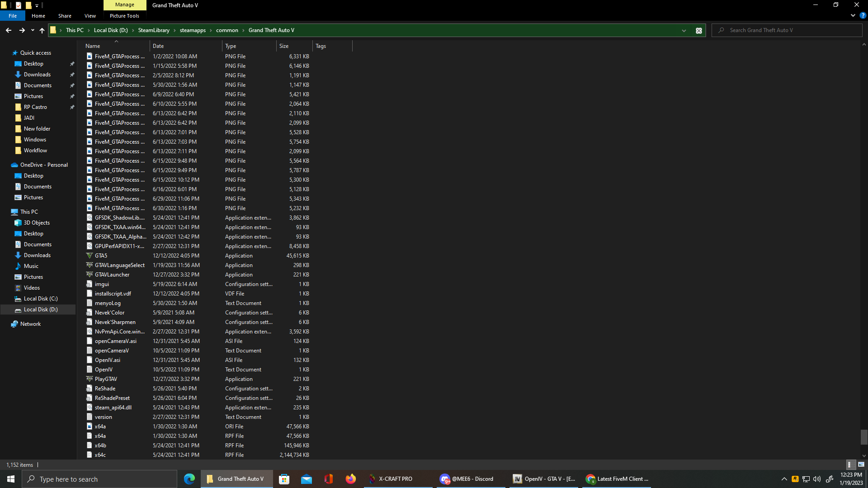This screenshot has height=488, width=868.
Task: Open the Windows Start menu
Action: 11,479
